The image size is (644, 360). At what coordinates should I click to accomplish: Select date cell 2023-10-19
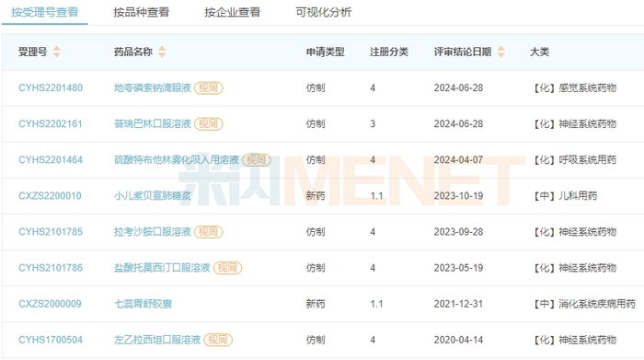click(458, 195)
